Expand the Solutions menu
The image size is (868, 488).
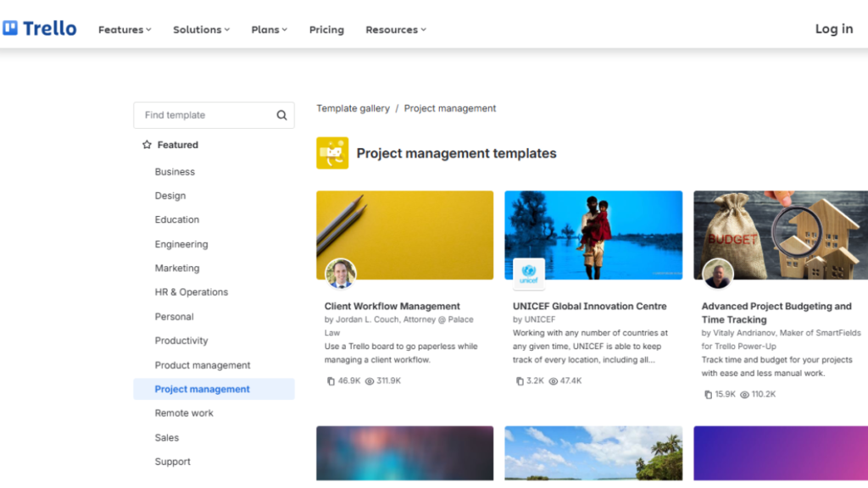tap(200, 29)
